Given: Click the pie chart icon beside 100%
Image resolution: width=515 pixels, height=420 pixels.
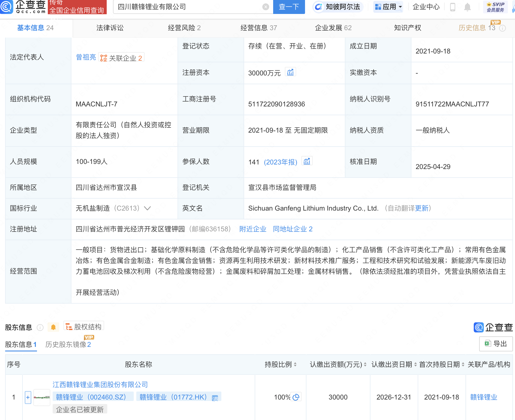Looking at the screenshot, I should click(296, 397).
